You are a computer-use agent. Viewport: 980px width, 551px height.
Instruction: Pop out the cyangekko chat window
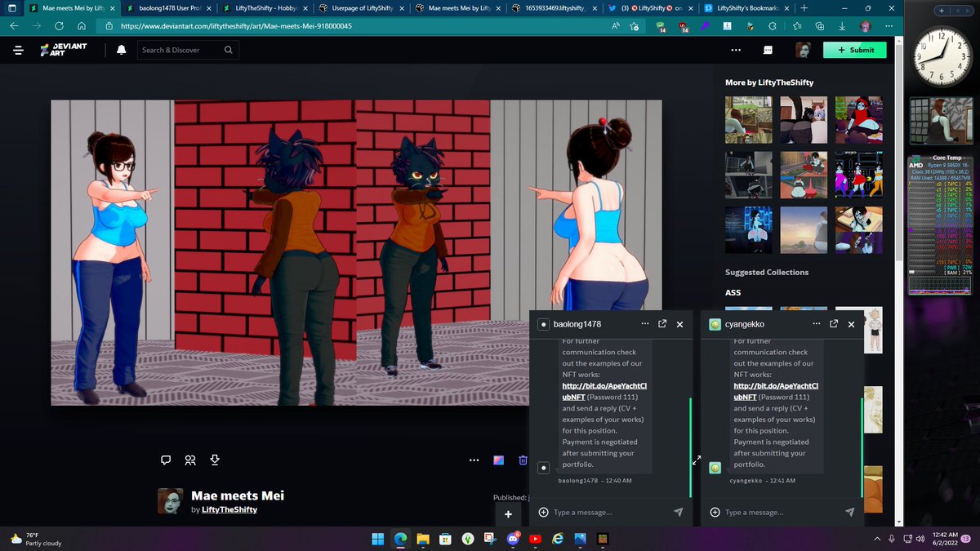834,324
